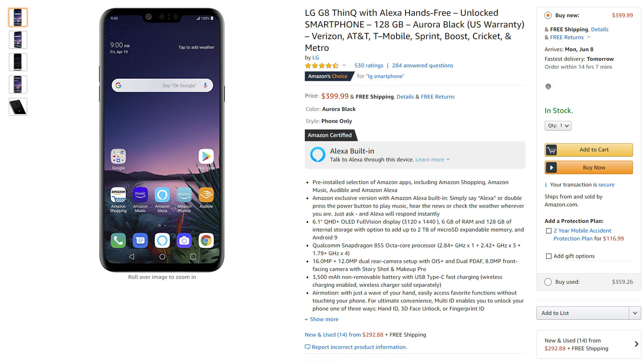644x362 pixels.
Task: Open the Qty quantity dropdown
Action: (x=558, y=126)
